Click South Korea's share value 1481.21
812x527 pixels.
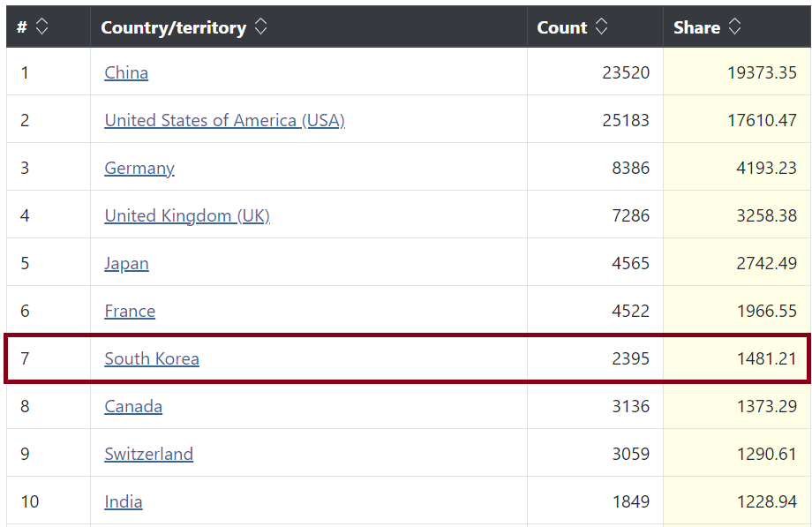[x=767, y=358]
